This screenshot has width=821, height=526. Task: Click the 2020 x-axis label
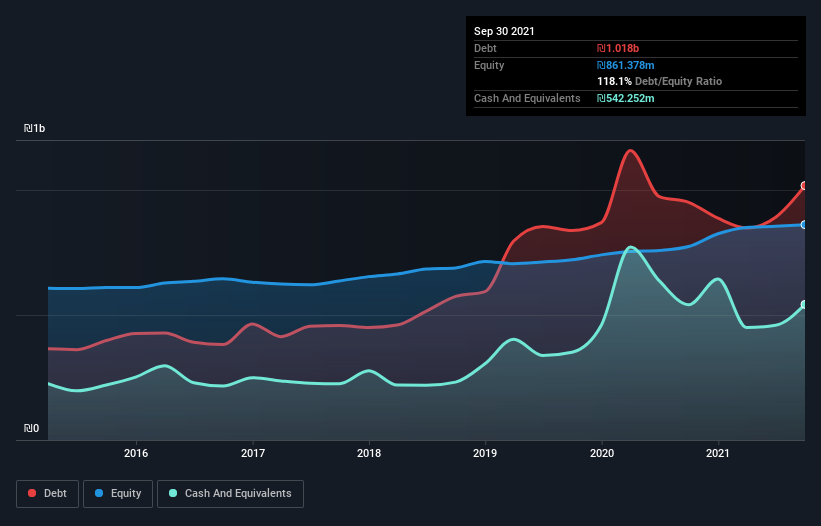(x=602, y=453)
